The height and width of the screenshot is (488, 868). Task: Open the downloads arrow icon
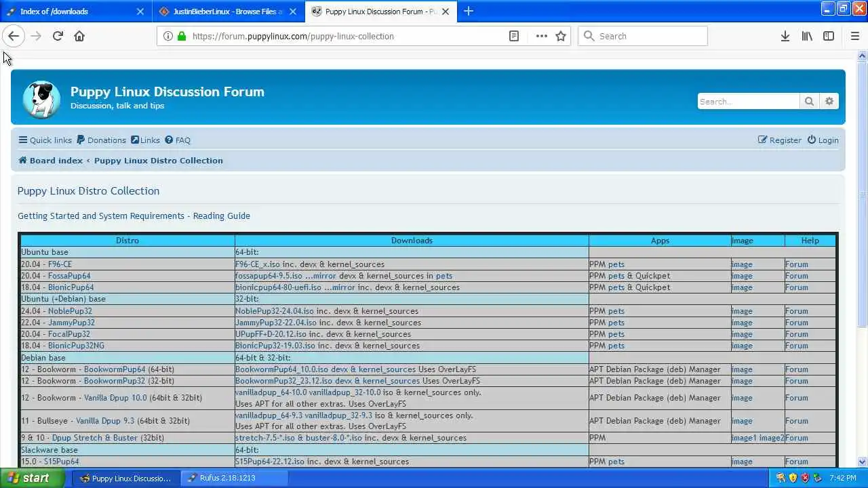pos(785,36)
